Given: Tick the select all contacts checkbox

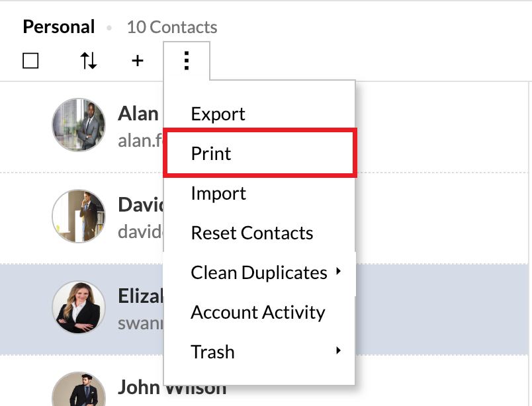Looking at the screenshot, I should pos(30,61).
